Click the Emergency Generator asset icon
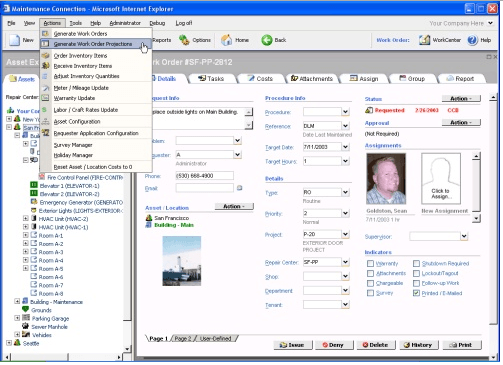503x365 pixels. [34, 202]
